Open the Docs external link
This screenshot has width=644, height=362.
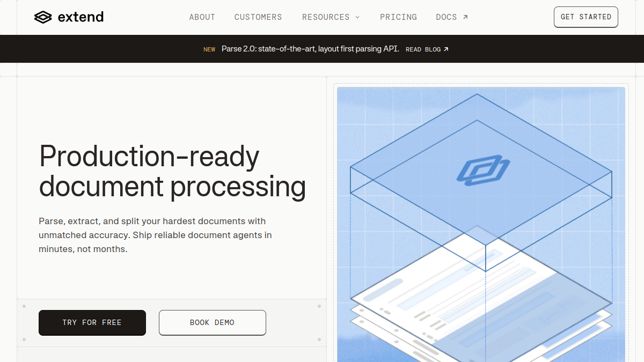pyautogui.click(x=452, y=17)
